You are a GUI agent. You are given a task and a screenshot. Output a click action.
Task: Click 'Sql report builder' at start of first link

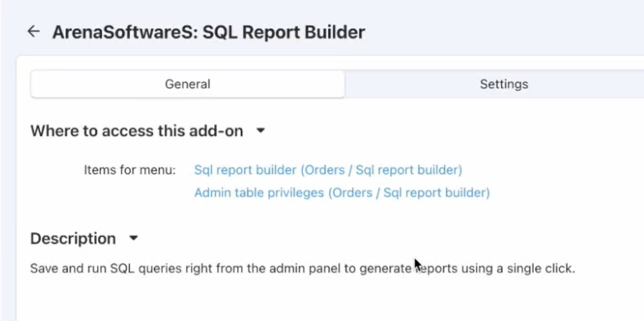coord(245,170)
